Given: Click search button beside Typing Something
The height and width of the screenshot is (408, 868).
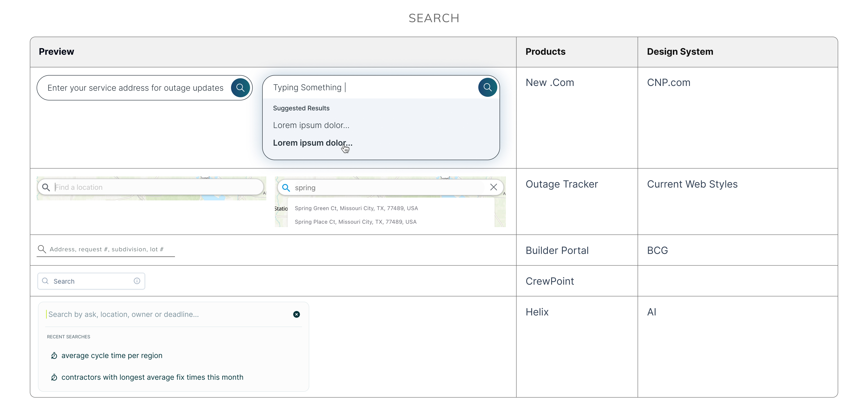Looking at the screenshot, I should point(487,87).
